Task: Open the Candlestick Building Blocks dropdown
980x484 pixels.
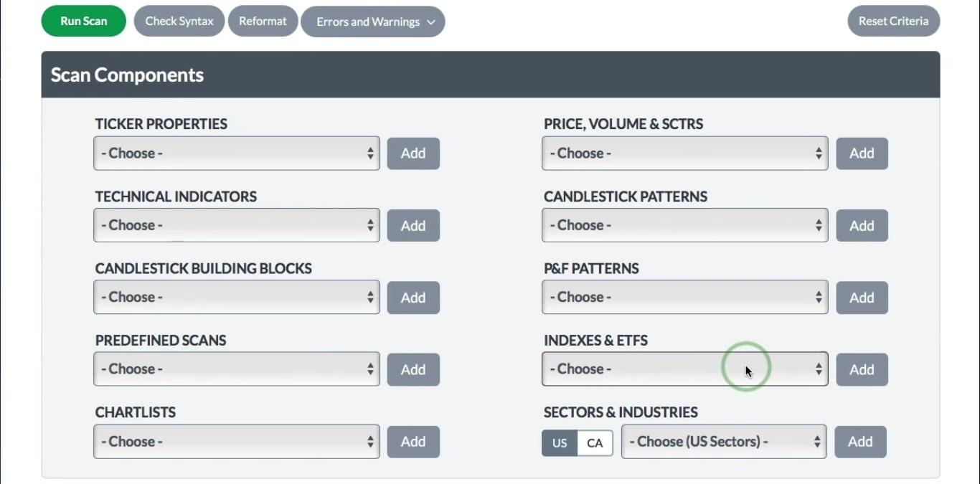Action: [x=237, y=298]
